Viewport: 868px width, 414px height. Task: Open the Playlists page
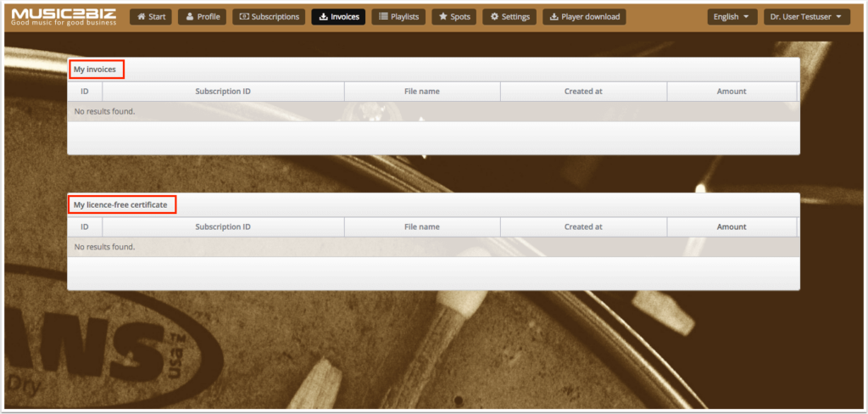pyautogui.click(x=398, y=17)
